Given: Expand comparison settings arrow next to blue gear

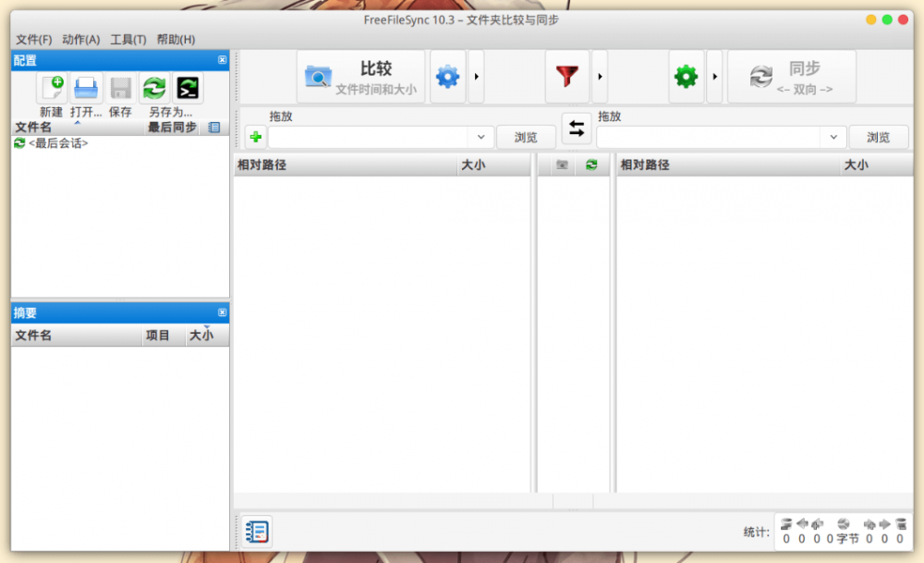Looking at the screenshot, I should point(476,77).
